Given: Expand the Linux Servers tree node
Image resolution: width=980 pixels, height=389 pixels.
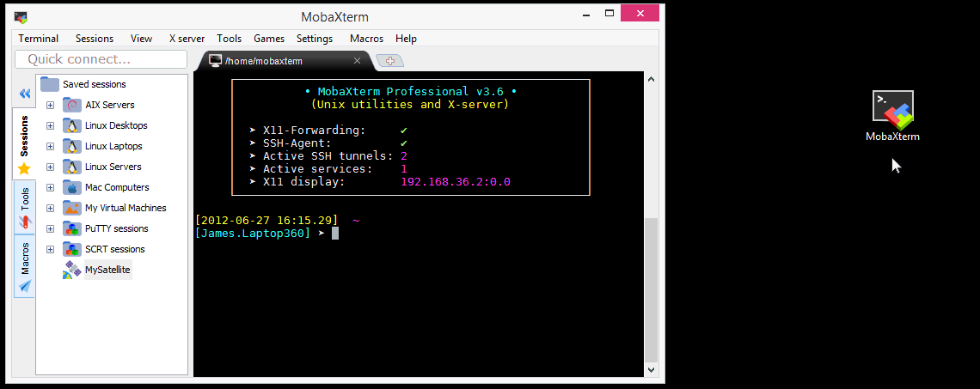Looking at the screenshot, I should [51, 167].
